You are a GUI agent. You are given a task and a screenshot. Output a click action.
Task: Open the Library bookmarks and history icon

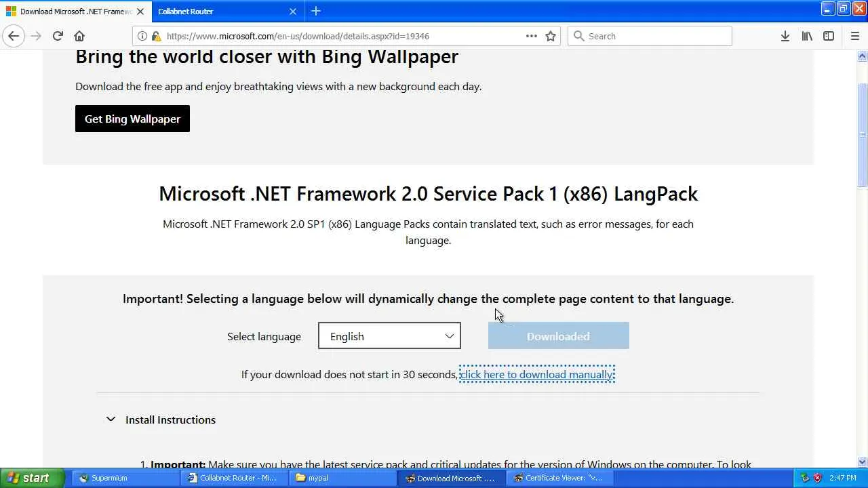[x=807, y=36]
